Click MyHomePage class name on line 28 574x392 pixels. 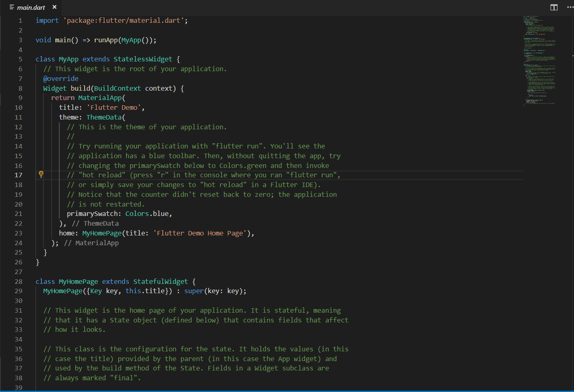[78, 281]
